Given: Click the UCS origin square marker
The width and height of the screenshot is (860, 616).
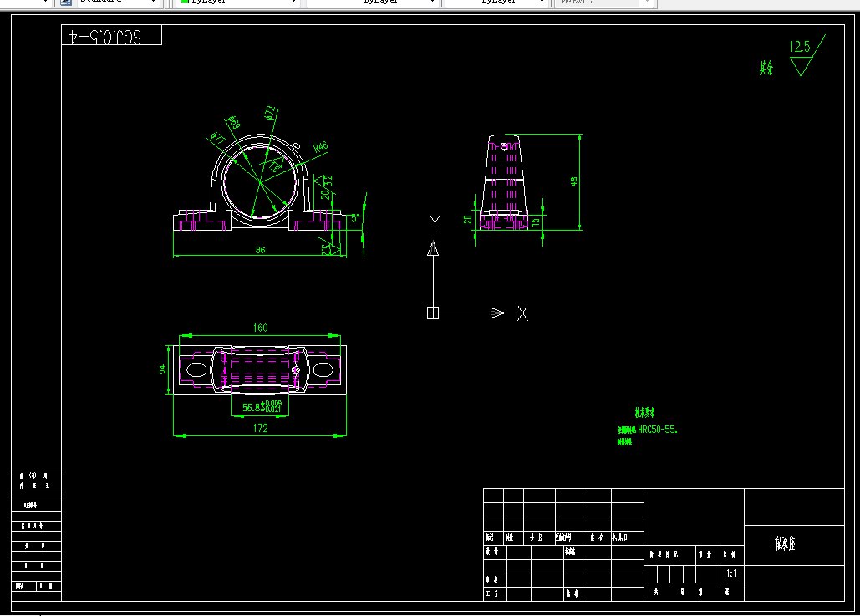Looking at the screenshot, I should point(433,313).
